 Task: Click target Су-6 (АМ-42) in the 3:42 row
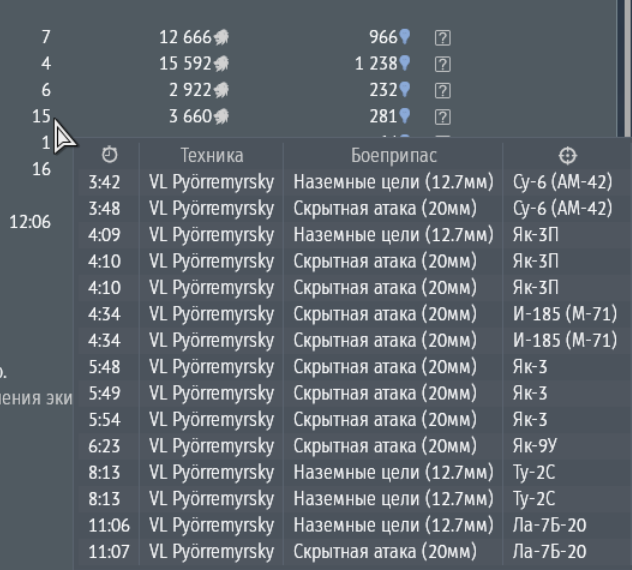562,182
